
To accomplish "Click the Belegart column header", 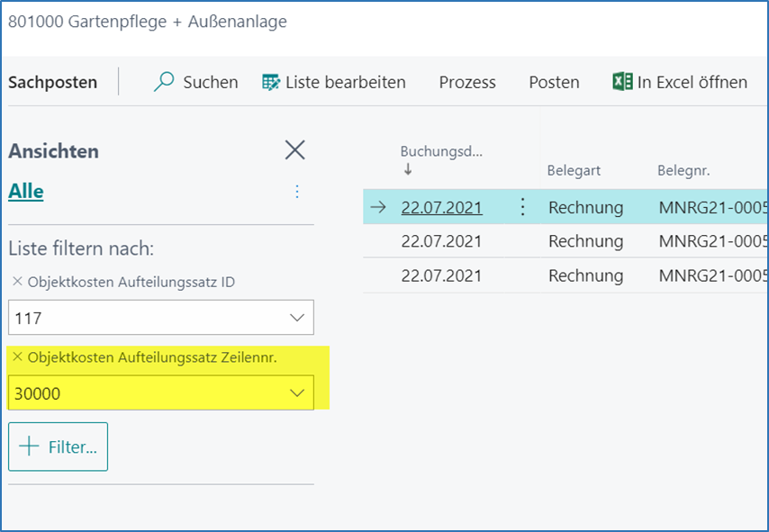I will [574, 170].
